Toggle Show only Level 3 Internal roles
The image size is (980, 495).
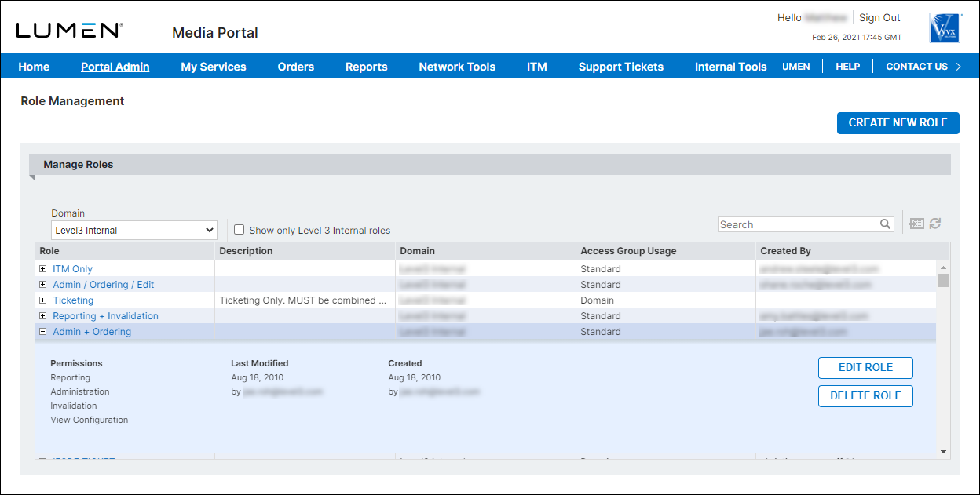240,230
